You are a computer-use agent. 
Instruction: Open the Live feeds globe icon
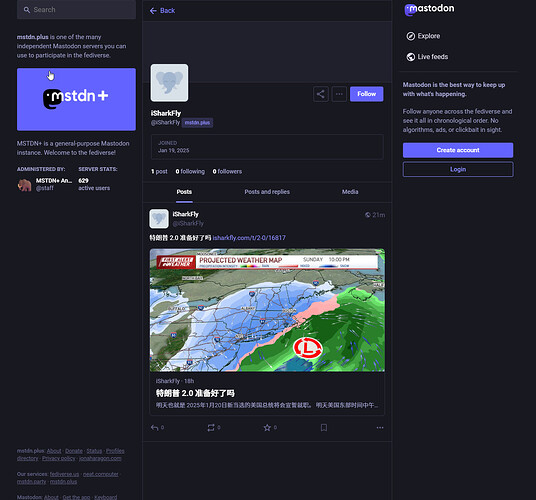click(411, 57)
